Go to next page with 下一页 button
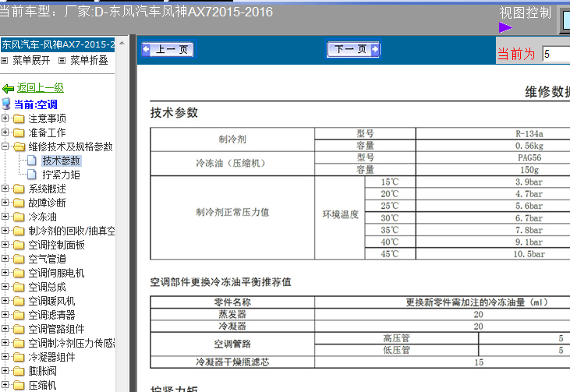 pyautogui.click(x=353, y=49)
